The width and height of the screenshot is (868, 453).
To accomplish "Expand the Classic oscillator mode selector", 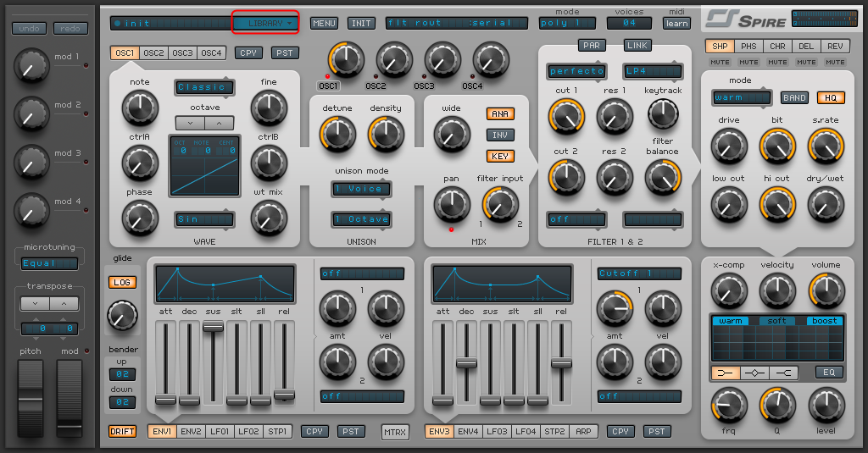I will tap(204, 87).
